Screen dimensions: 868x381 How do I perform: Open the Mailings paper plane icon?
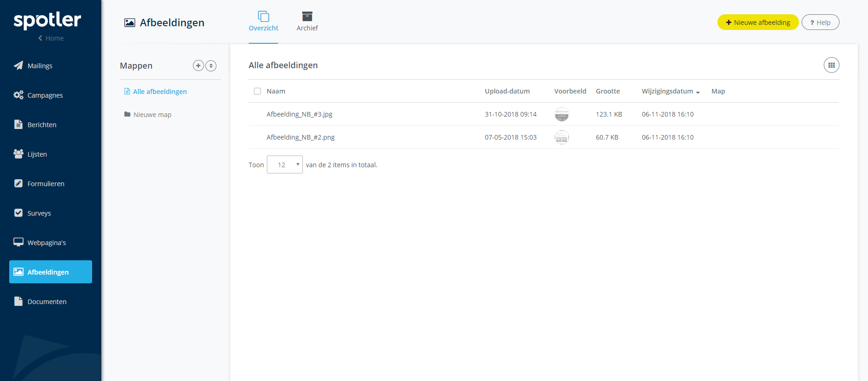coord(18,65)
